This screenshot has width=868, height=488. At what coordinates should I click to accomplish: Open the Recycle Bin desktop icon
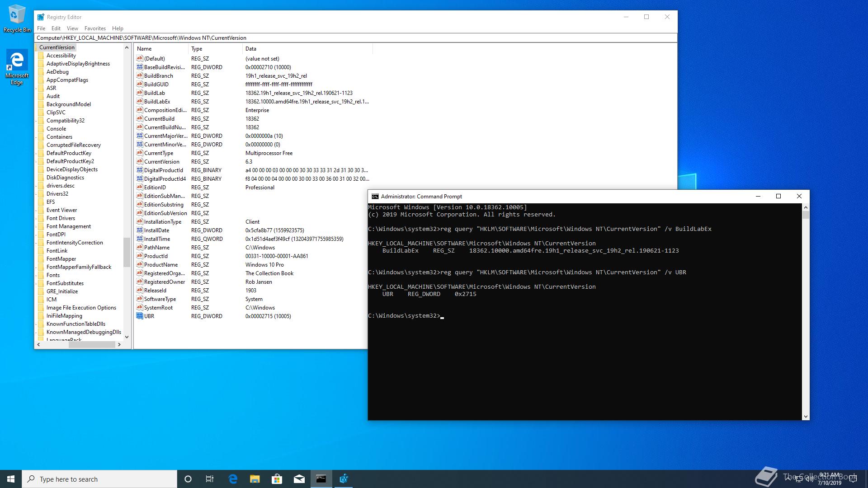click(17, 19)
